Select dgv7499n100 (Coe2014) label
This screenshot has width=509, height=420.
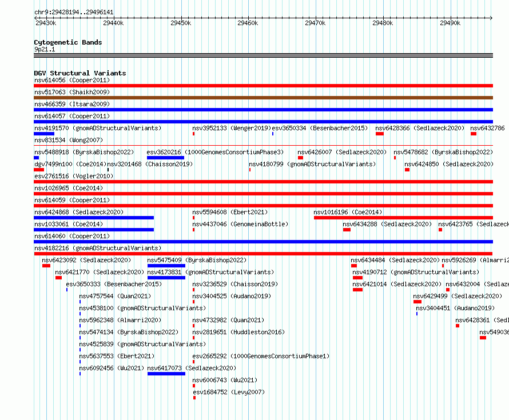tap(70, 164)
